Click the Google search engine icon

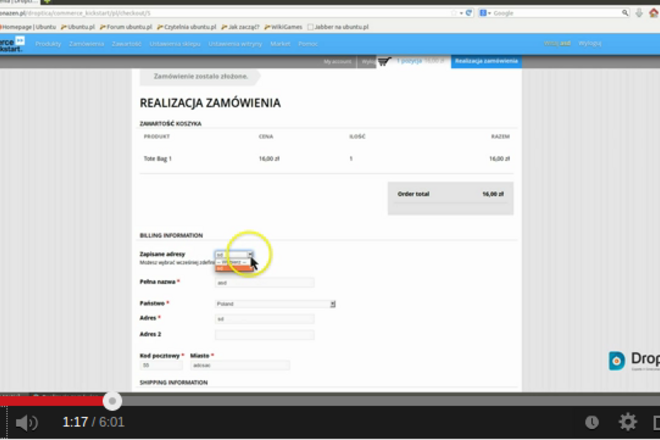point(483,13)
